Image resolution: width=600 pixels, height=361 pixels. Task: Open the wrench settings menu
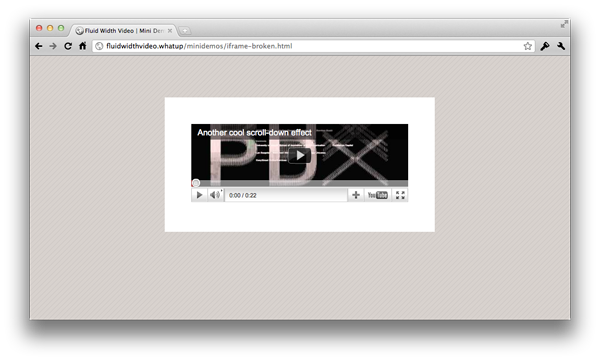click(561, 46)
